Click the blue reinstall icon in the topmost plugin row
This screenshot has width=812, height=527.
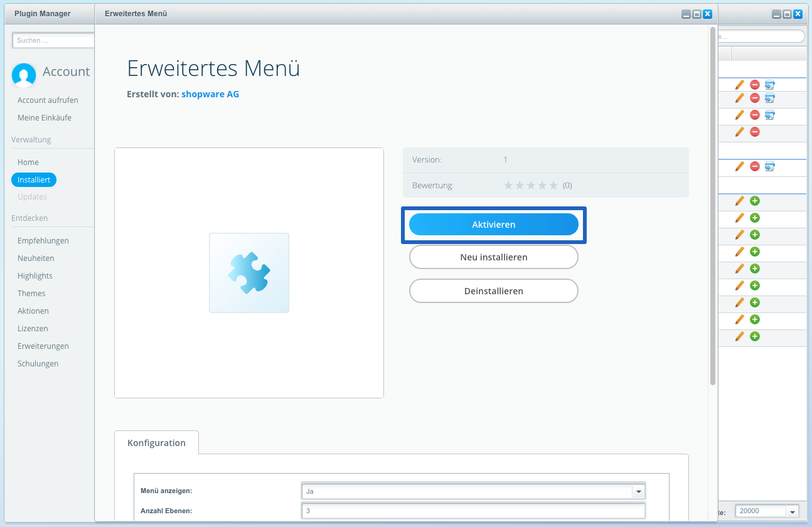pyautogui.click(x=770, y=84)
